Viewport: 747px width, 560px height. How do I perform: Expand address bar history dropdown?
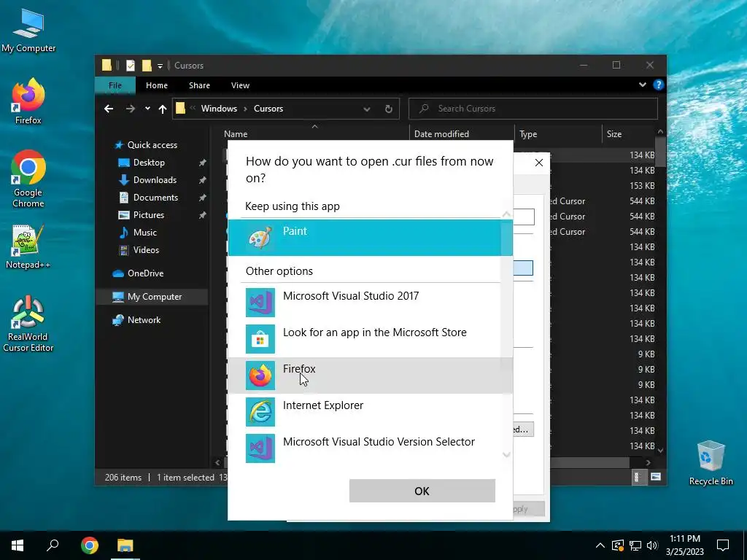[367, 109]
